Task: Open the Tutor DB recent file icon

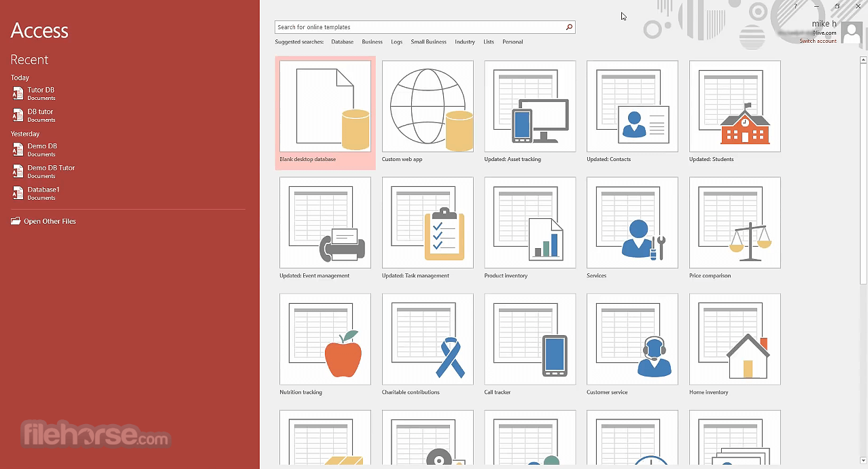Action: (18, 94)
